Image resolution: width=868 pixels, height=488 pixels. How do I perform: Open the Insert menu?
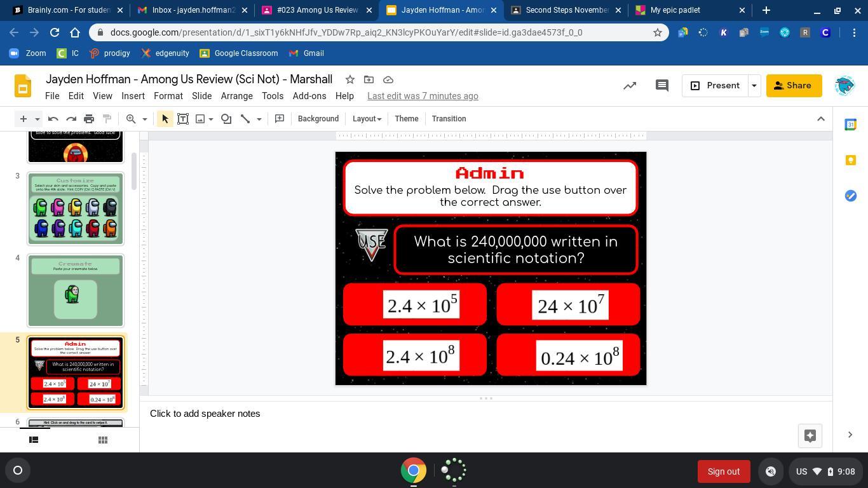coord(133,96)
